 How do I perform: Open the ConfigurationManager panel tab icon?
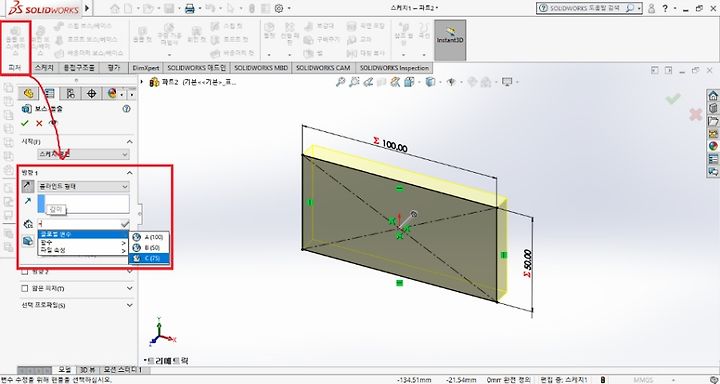coord(70,94)
